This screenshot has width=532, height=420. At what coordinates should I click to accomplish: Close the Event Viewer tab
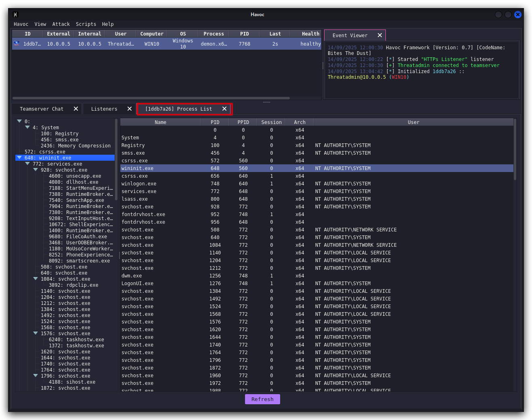pos(380,35)
